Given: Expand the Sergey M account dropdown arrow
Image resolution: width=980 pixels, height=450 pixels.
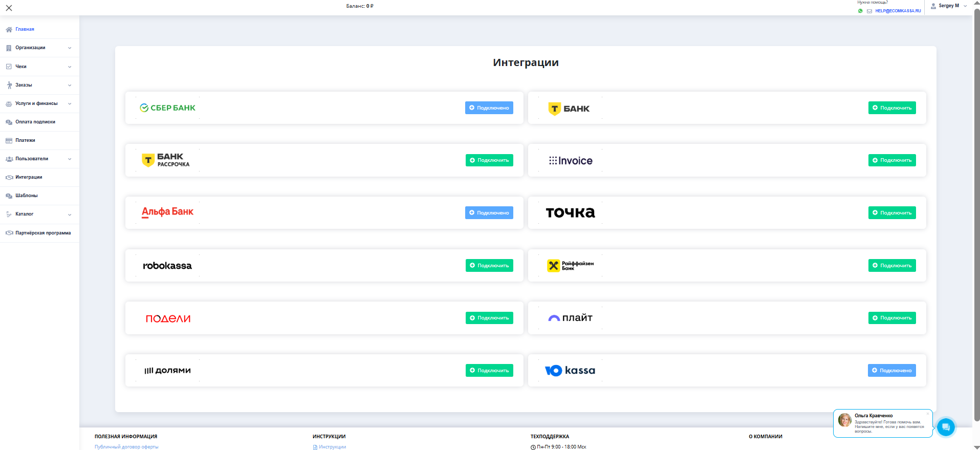Looking at the screenshot, I should tap(965, 6).
